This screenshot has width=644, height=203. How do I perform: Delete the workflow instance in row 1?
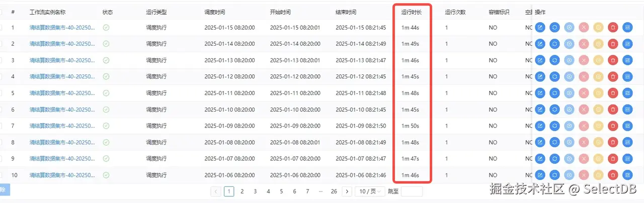(x=613, y=28)
